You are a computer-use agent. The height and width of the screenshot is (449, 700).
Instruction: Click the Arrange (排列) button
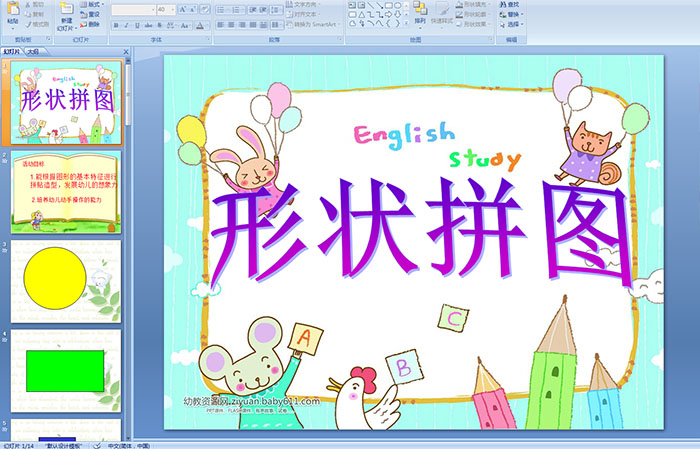(420, 14)
